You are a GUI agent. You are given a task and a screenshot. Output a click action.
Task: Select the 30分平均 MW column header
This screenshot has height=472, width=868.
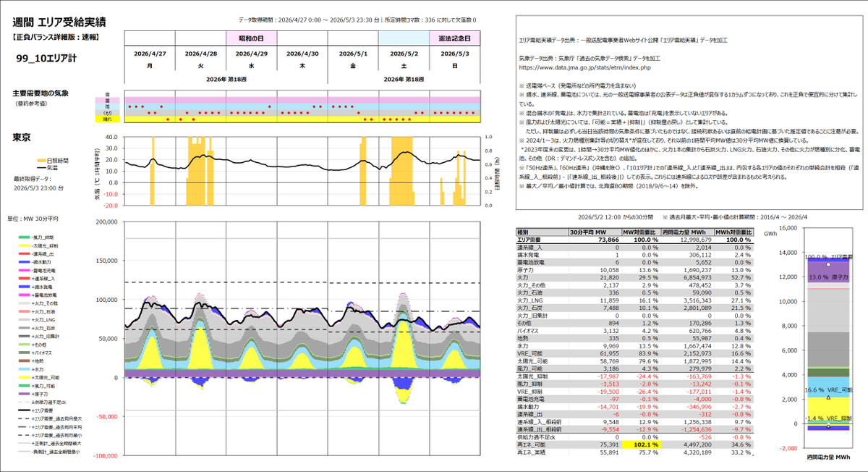point(594,232)
